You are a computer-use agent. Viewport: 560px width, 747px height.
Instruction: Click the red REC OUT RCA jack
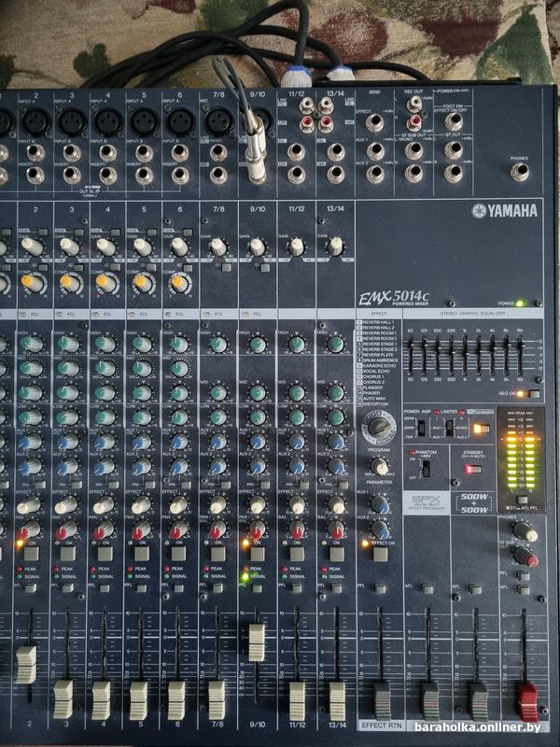coord(414,122)
